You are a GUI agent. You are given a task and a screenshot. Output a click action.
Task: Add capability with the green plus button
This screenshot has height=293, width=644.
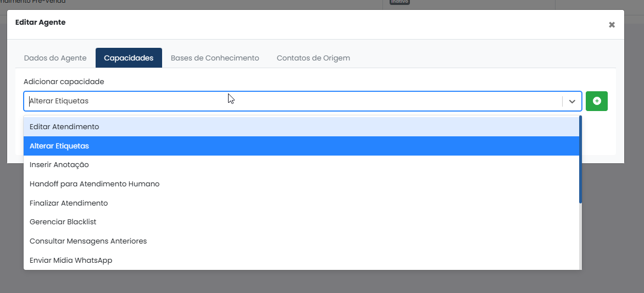coord(596,101)
